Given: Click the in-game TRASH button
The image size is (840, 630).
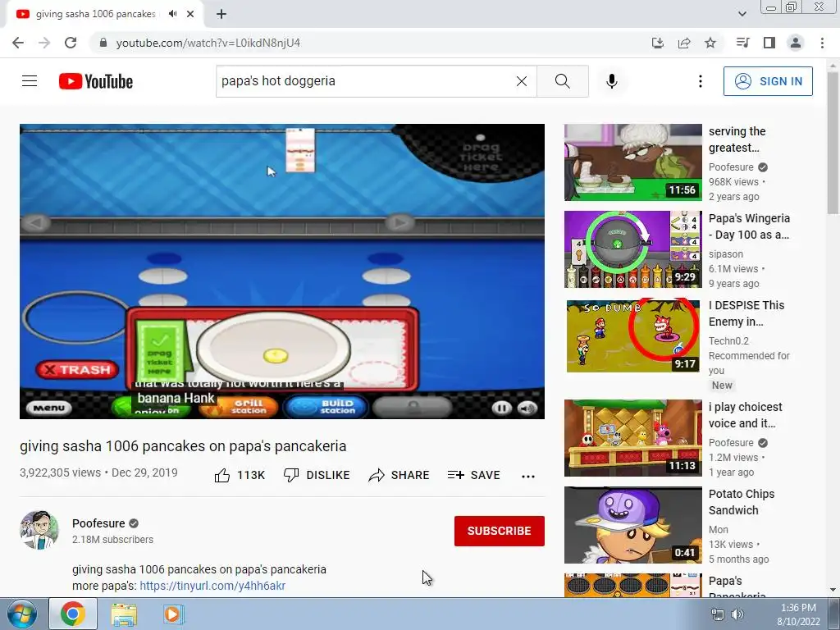Looking at the screenshot, I should [77, 370].
